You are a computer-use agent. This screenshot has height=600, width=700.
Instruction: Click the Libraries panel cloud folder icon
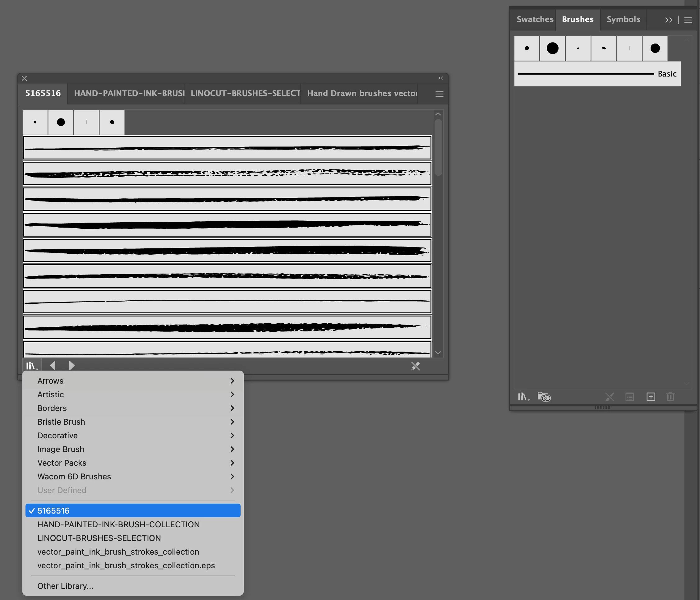coord(544,397)
